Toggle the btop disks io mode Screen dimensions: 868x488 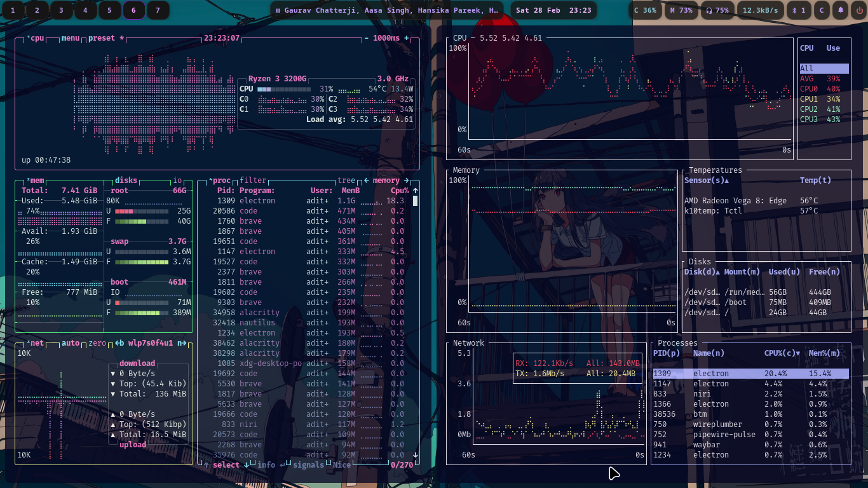click(x=177, y=180)
